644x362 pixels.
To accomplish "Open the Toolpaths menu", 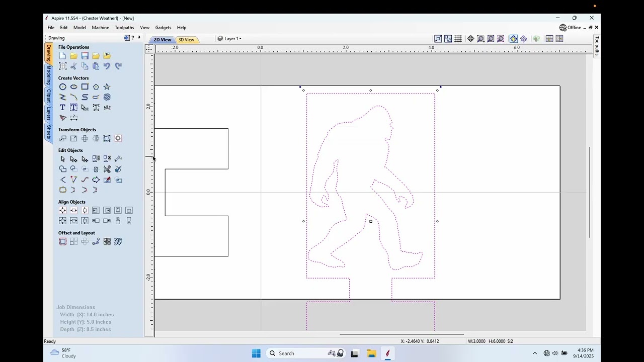I will tap(124, 28).
